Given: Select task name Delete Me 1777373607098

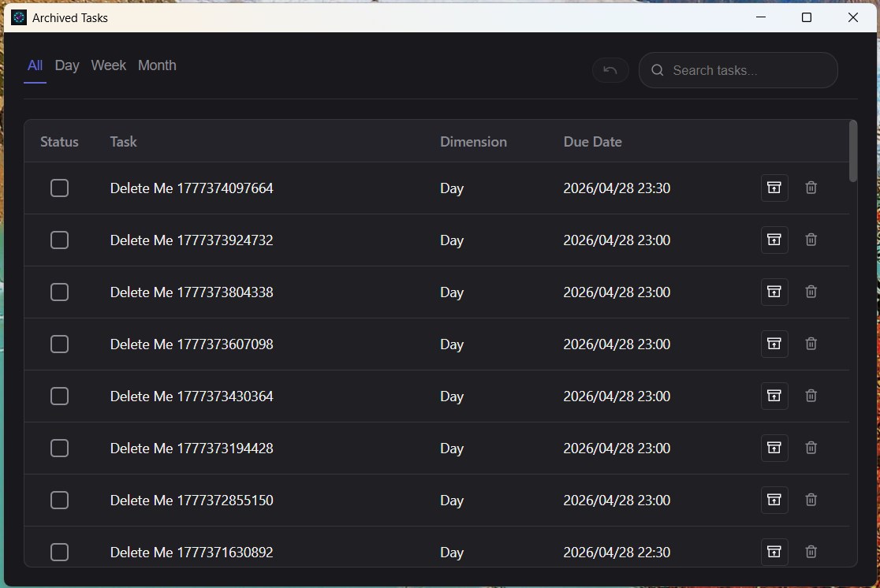Looking at the screenshot, I should pyautogui.click(x=192, y=344).
